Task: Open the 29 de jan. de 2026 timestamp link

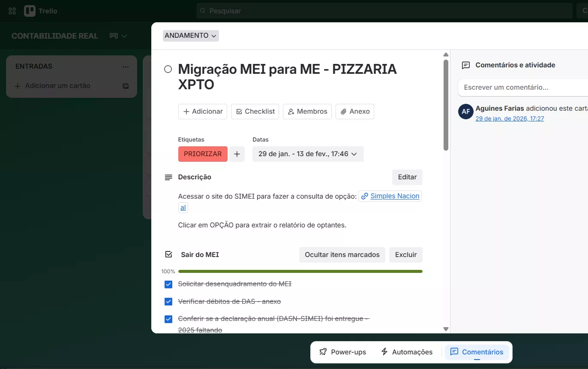Action: click(x=510, y=119)
